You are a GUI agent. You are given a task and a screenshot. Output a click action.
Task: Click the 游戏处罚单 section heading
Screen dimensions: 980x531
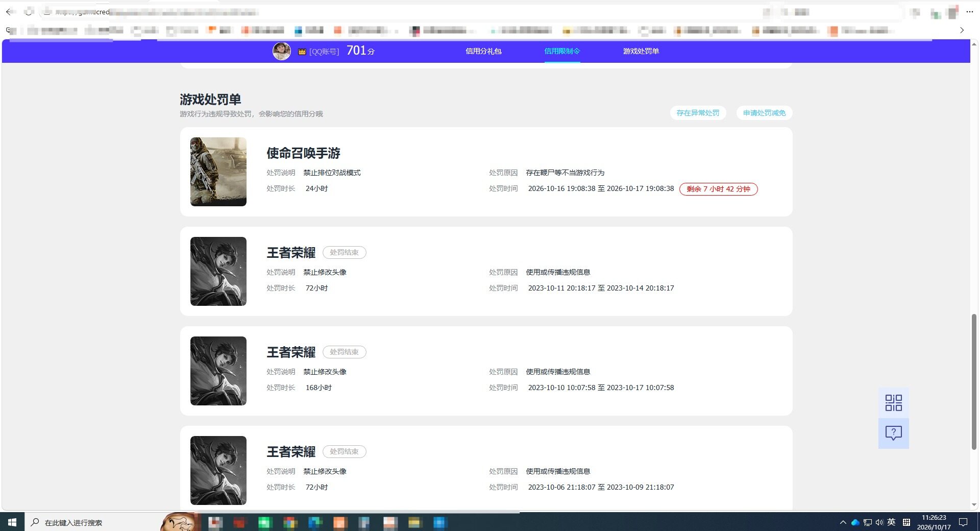pyautogui.click(x=210, y=99)
